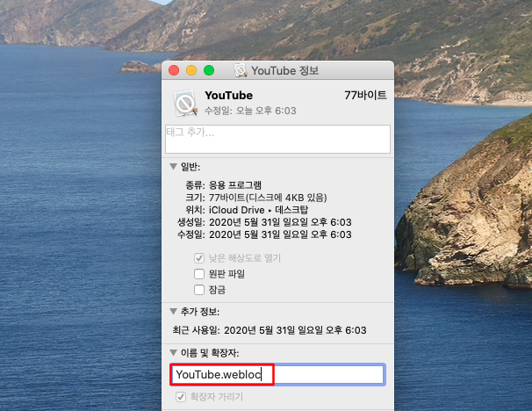This screenshot has height=411, width=532.
Task: Click the small proxy icon in the title bar
Action: point(241,70)
